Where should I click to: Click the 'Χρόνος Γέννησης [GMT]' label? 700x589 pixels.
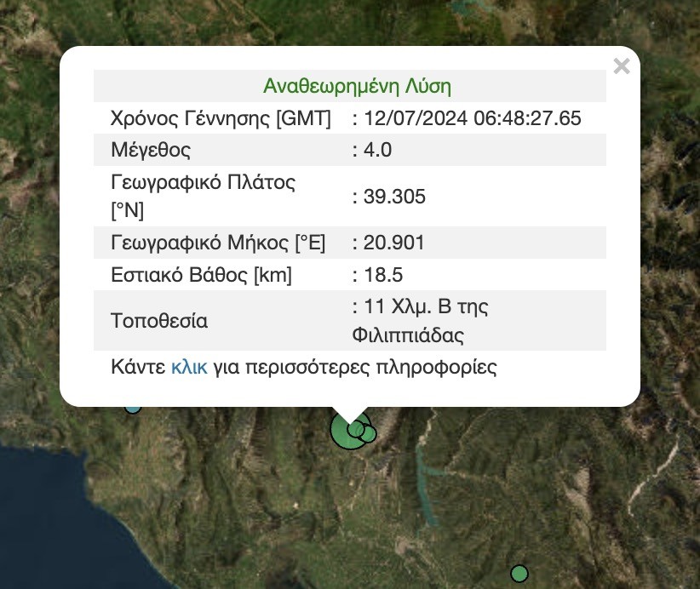(x=221, y=118)
